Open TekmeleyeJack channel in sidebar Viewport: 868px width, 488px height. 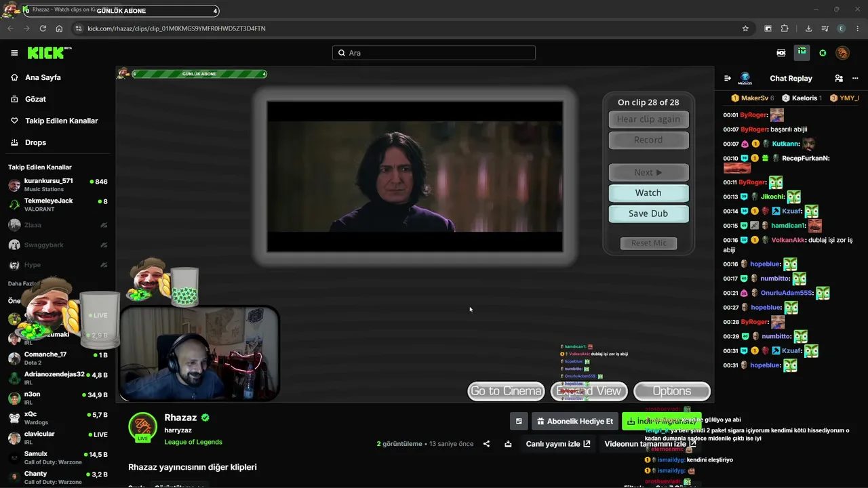58,205
